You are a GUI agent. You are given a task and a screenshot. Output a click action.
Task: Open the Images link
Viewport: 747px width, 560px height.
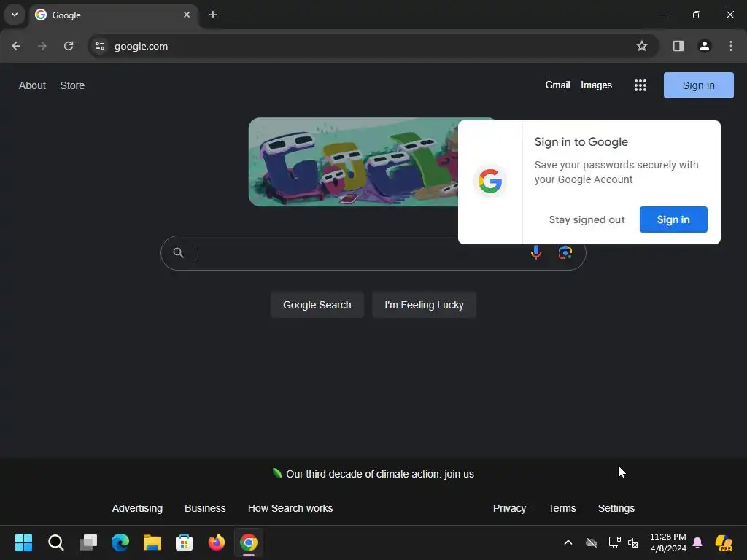click(596, 85)
